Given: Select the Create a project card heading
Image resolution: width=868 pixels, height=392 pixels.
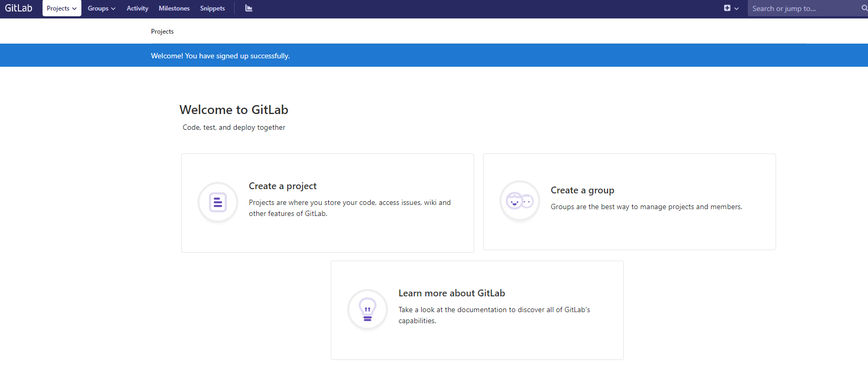Looking at the screenshot, I should pyautogui.click(x=283, y=186).
